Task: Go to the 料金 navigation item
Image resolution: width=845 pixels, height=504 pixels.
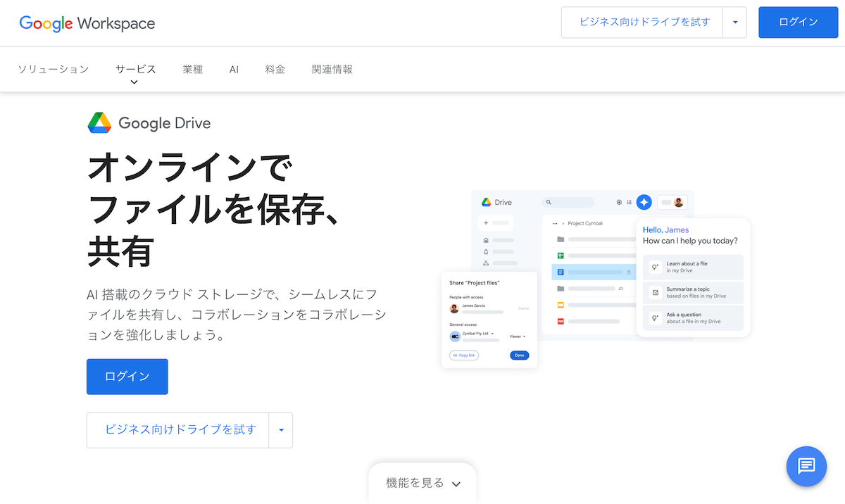Action: [x=275, y=69]
